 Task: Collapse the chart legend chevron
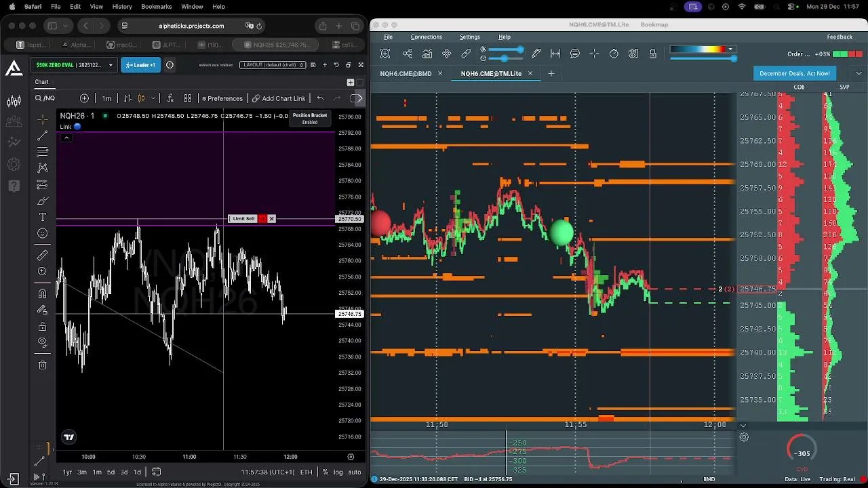[x=66, y=138]
